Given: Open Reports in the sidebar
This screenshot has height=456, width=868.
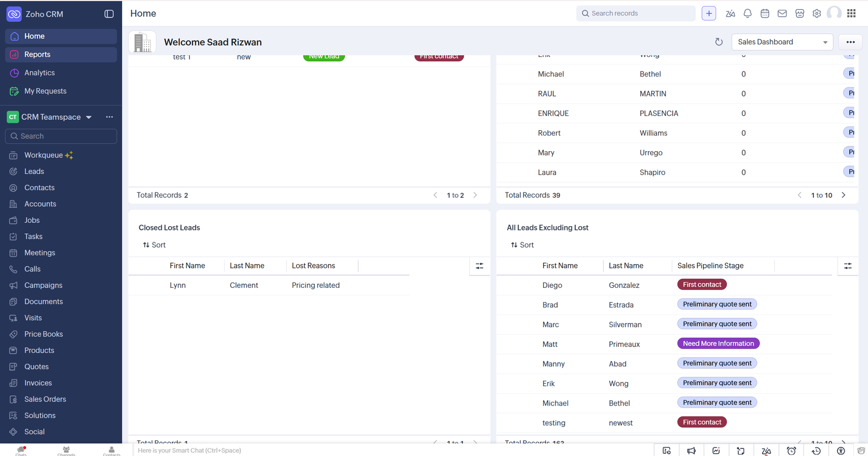Looking at the screenshot, I should [x=61, y=55].
